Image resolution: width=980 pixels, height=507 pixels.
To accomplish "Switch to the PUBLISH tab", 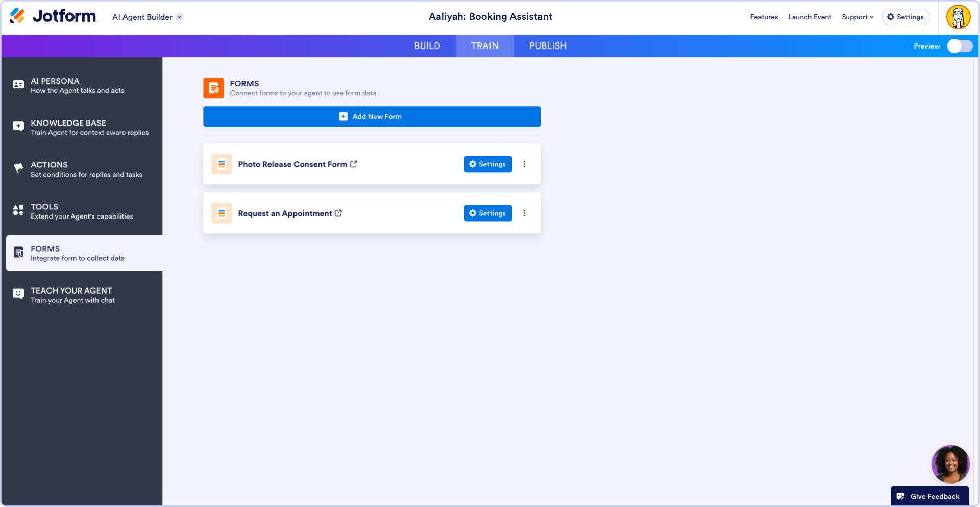I will pos(548,46).
